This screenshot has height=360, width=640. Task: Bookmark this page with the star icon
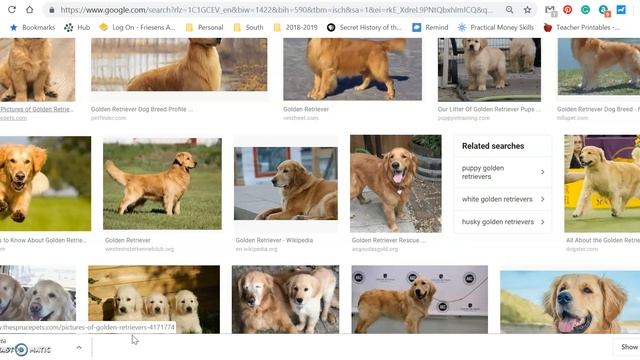pos(527,9)
